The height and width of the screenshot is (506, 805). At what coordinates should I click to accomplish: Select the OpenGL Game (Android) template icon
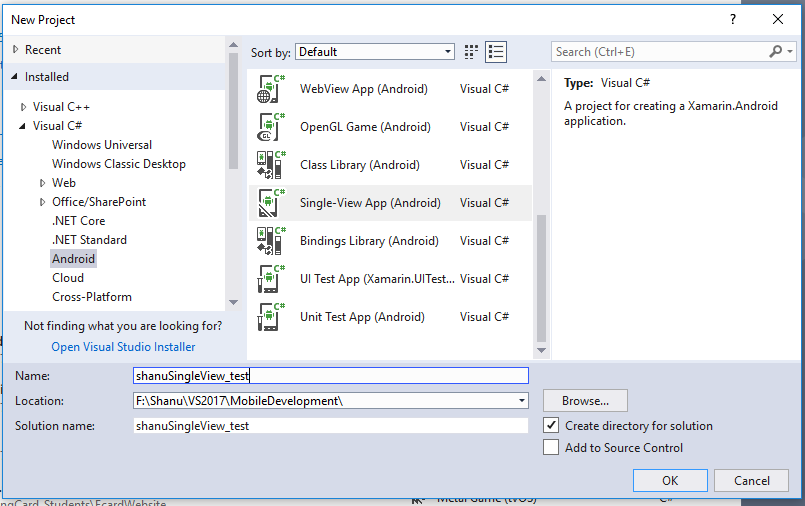point(271,127)
